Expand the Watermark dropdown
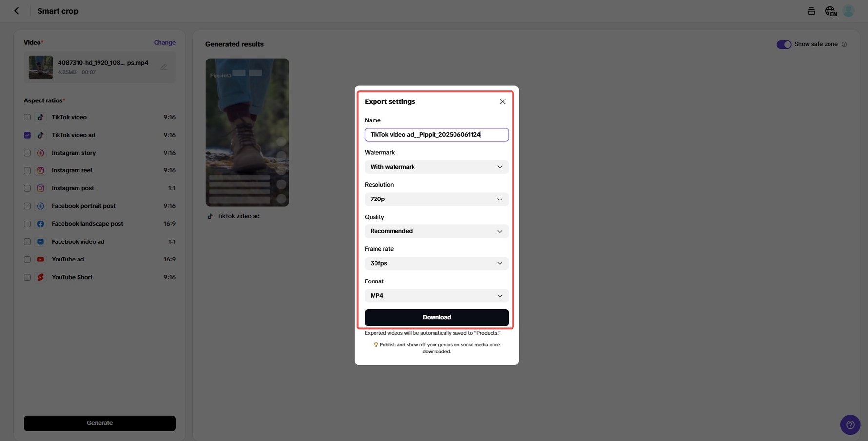This screenshot has width=868, height=441. click(436, 167)
